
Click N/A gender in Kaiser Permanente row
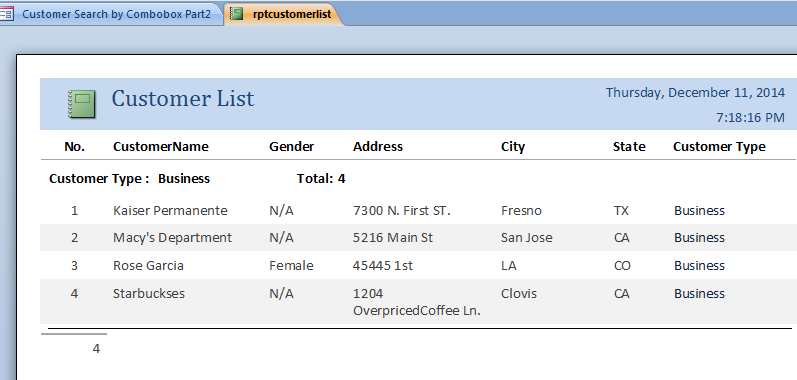(x=281, y=211)
